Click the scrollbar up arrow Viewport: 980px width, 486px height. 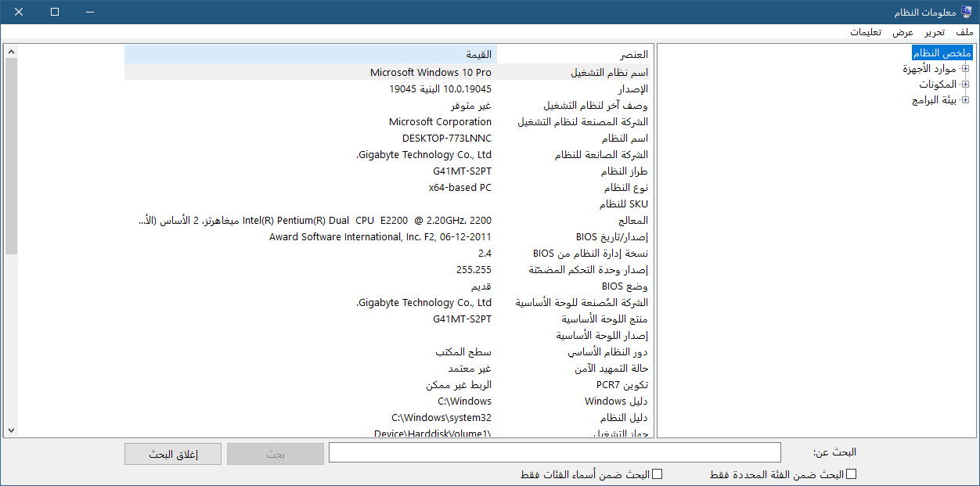(x=11, y=52)
